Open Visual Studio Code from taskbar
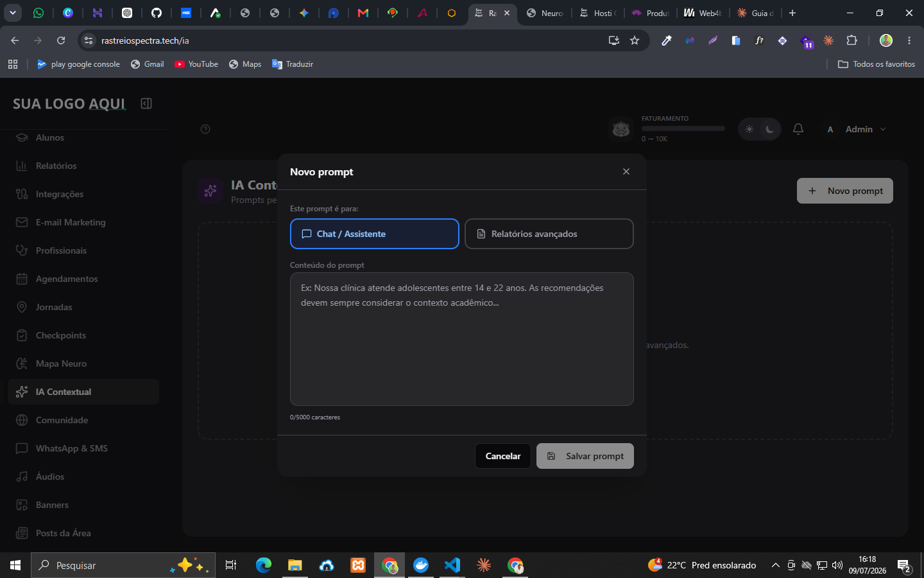The image size is (924, 578). tap(452, 565)
